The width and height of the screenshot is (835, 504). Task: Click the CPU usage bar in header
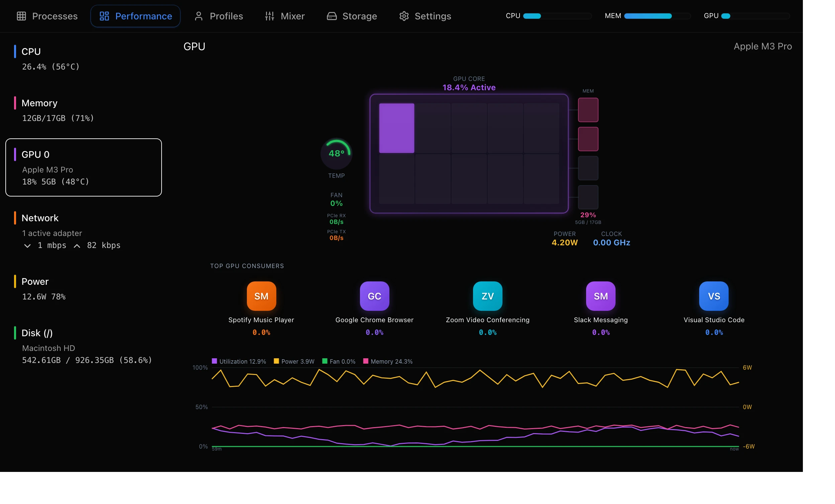coord(557,16)
